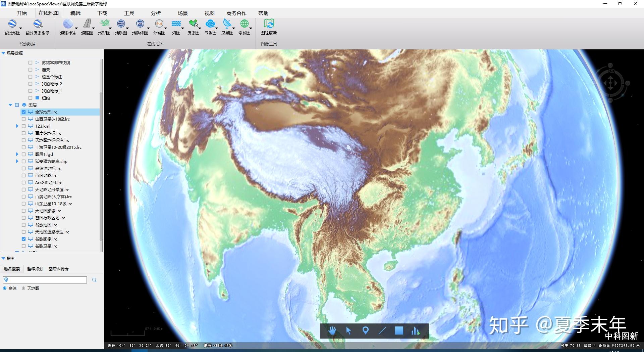Enable the 山西卫星8-18级.lrc layer checkbox
The image size is (644, 352).
click(x=23, y=119)
